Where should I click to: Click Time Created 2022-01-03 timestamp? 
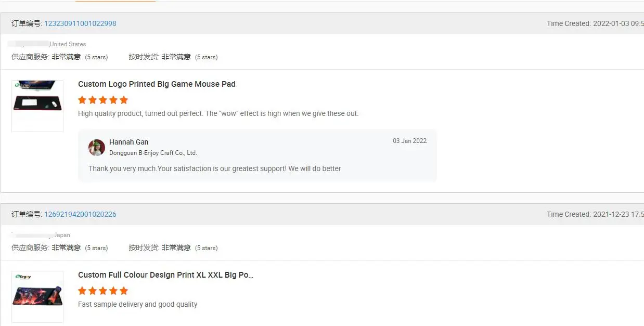click(595, 23)
